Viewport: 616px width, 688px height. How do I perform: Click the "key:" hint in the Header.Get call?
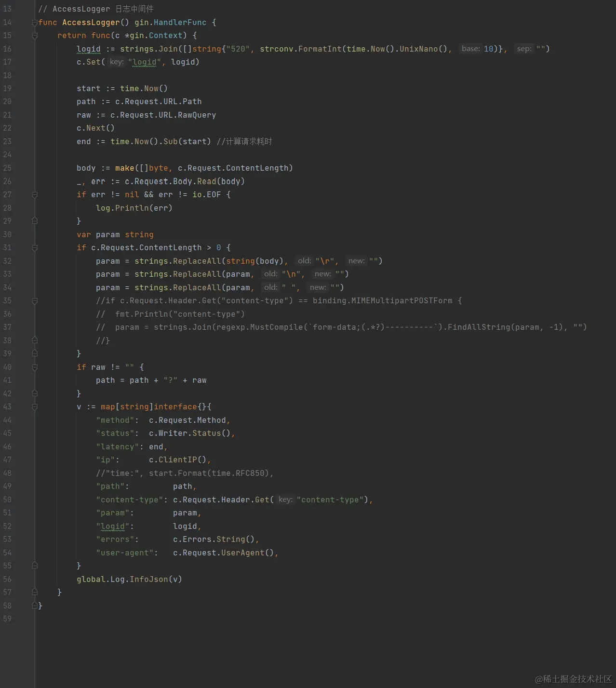tap(285, 500)
